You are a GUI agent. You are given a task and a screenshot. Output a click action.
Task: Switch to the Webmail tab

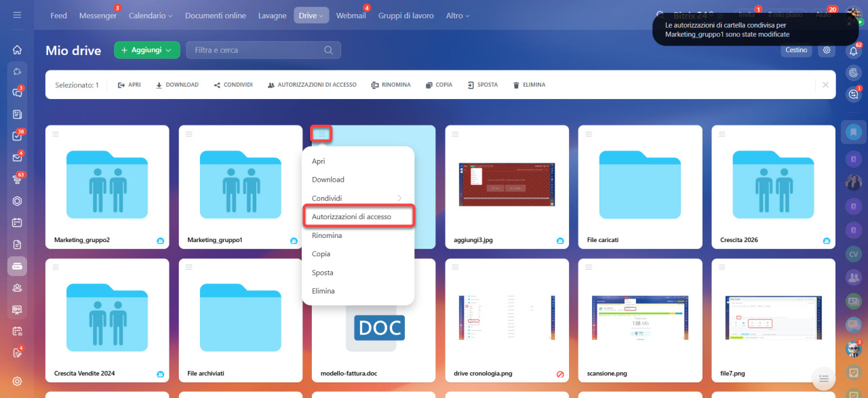[351, 16]
